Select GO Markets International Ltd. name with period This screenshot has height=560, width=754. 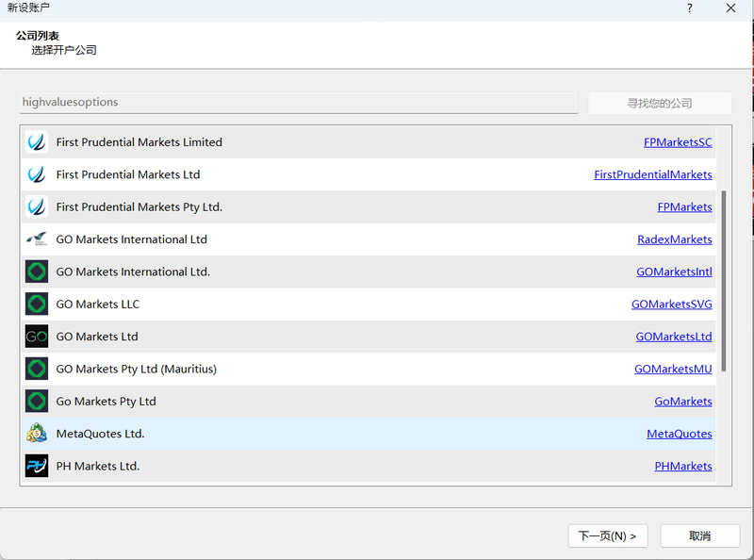click(x=133, y=272)
